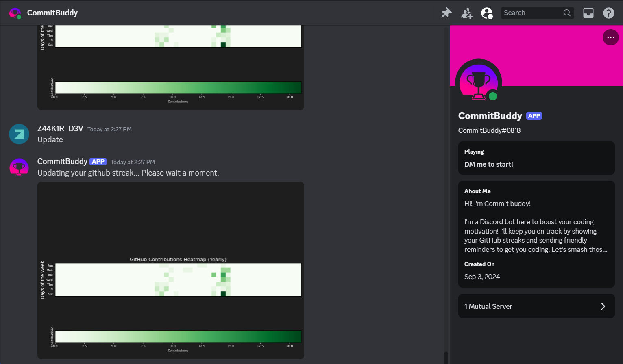Open pinned messages with the pin icon
This screenshot has height=364, width=623.
pos(447,13)
